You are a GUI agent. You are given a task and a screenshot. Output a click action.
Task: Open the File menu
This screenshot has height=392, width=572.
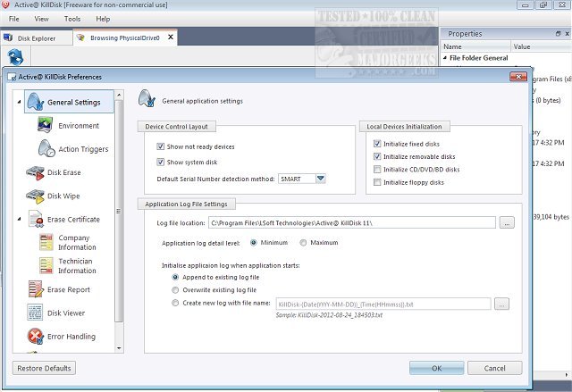pos(14,19)
